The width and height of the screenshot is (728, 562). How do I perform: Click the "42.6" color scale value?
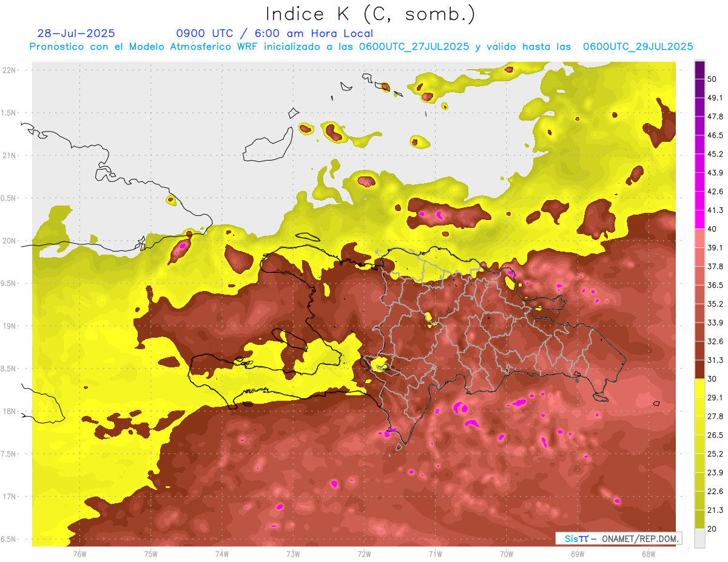click(715, 192)
